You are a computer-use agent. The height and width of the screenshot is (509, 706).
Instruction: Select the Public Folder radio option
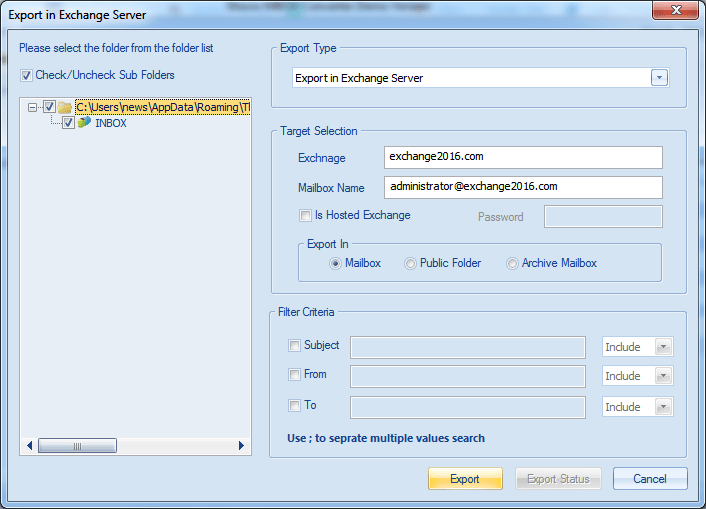coord(410,263)
